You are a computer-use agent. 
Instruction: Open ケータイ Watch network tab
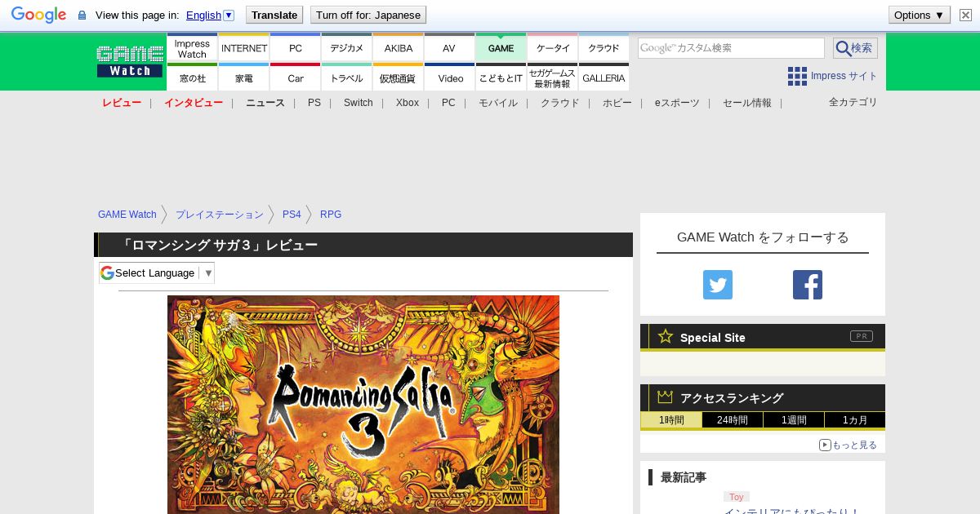click(552, 48)
